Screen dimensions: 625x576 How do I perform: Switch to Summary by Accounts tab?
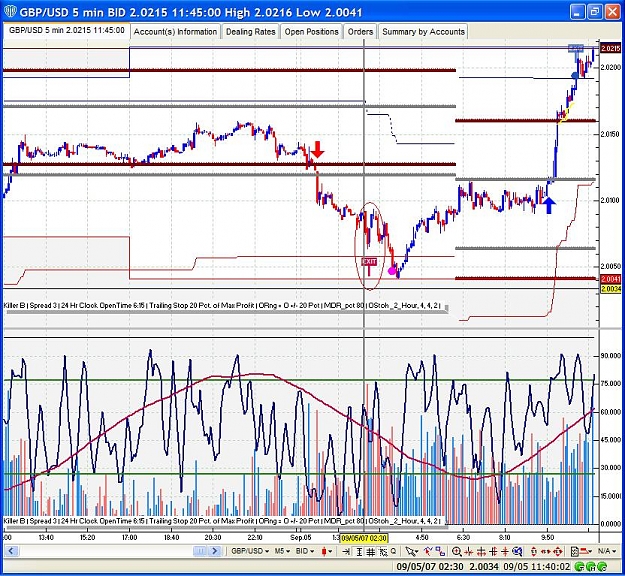coord(423,32)
